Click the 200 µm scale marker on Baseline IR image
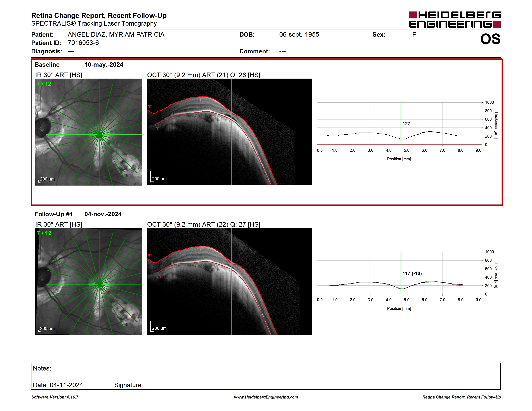Screen dimensions: 532x411 click(47, 179)
